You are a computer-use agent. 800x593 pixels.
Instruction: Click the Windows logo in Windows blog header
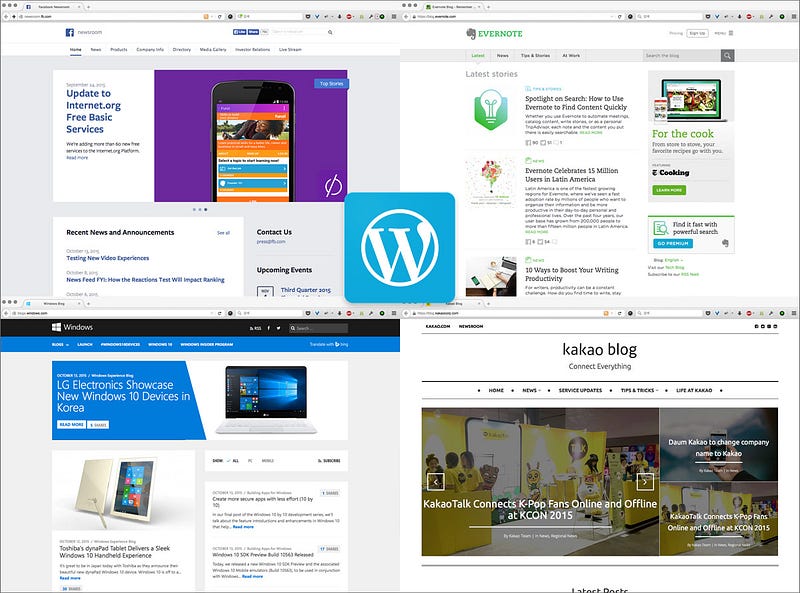(x=56, y=327)
